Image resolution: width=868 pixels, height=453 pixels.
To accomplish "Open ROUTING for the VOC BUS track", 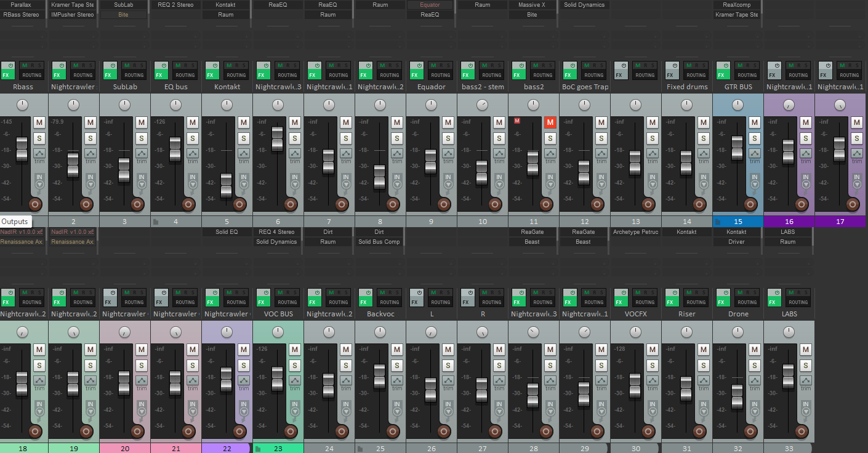I will click(x=287, y=302).
